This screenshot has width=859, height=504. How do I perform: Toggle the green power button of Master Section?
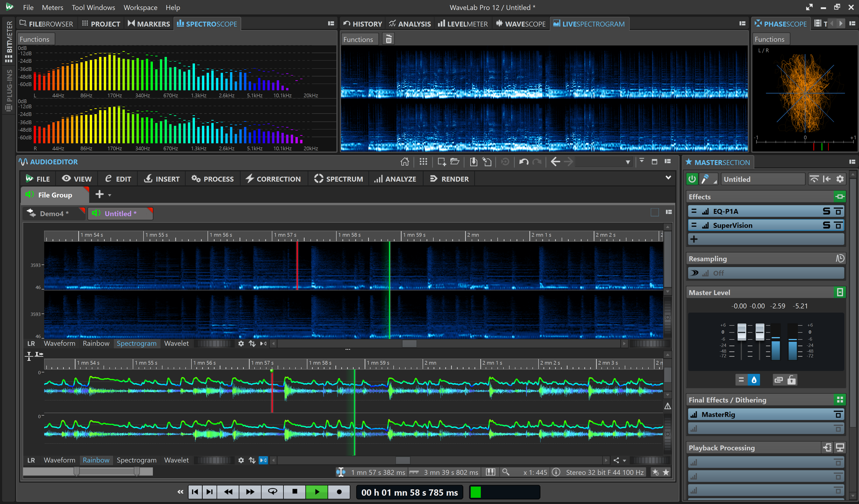pyautogui.click(x=692, y=179)
